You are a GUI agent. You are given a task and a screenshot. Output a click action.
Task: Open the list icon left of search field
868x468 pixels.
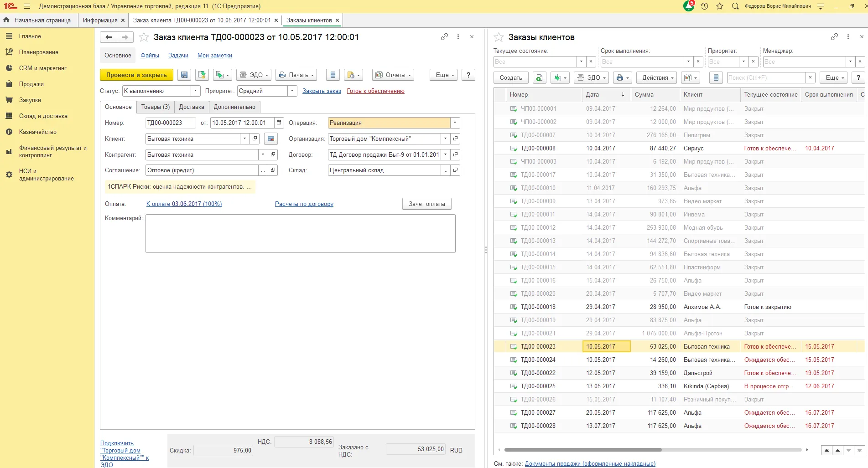point(716,78)
